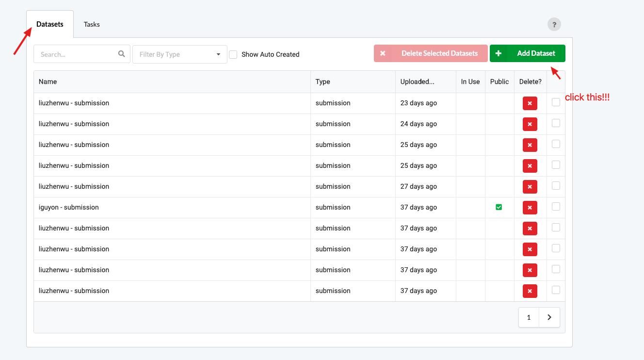The image size is (644, 360).
Task: Go to next page with the chevron arrow
Action: pyautogui.click(x=549, y=317)
